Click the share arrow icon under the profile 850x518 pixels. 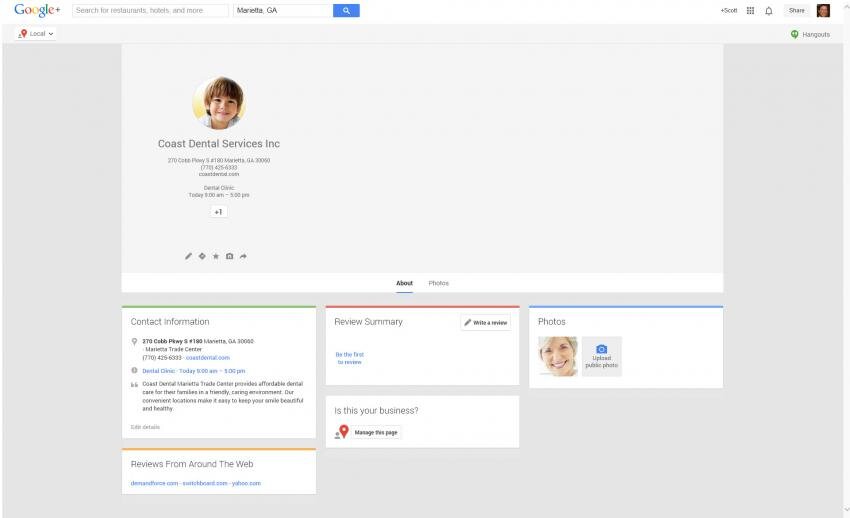click(243, 256)
